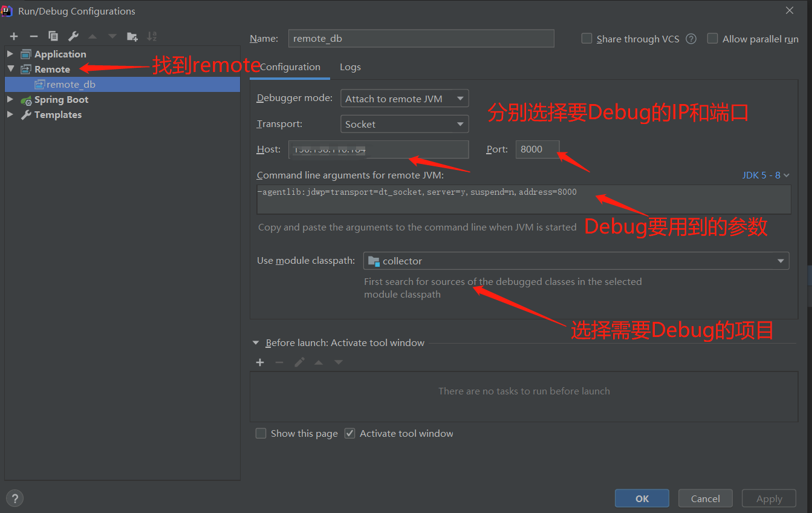
Task: Move configuration up arrow in toolbar
Action: pyautogui.click(x=93, y=36)
